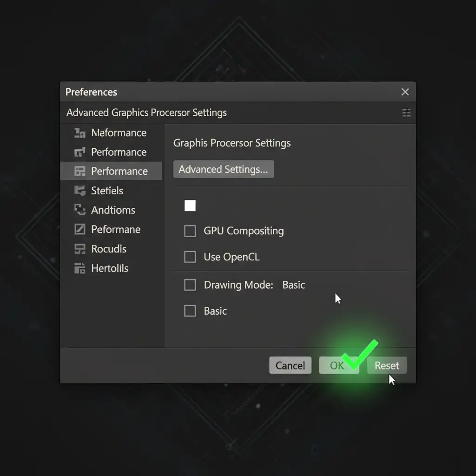The image size is (476, 476).
Task: Tick the checkbox labeled only Basic
Action: (x=190, y=311)
